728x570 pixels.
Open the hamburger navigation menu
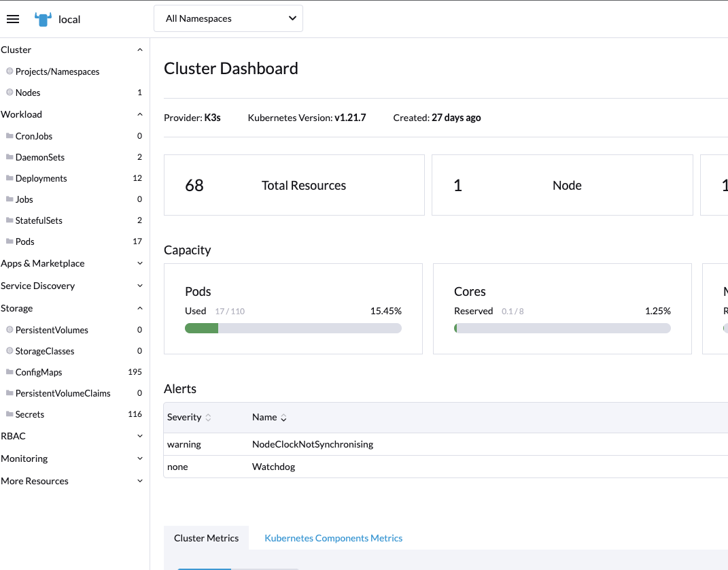pos(12,18)
